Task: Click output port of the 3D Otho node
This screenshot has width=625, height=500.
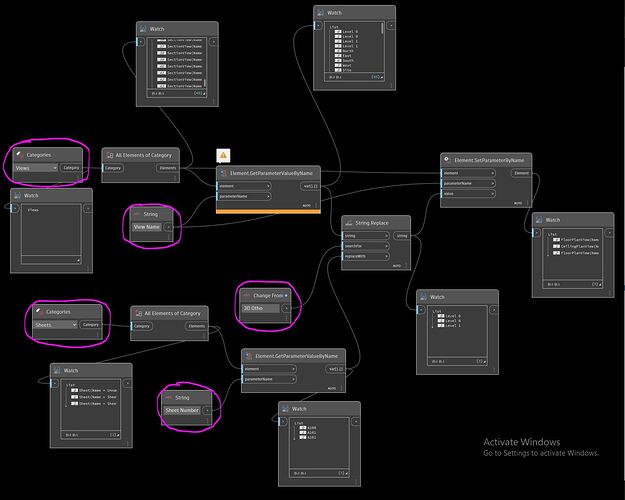Action: click(286, 308)
